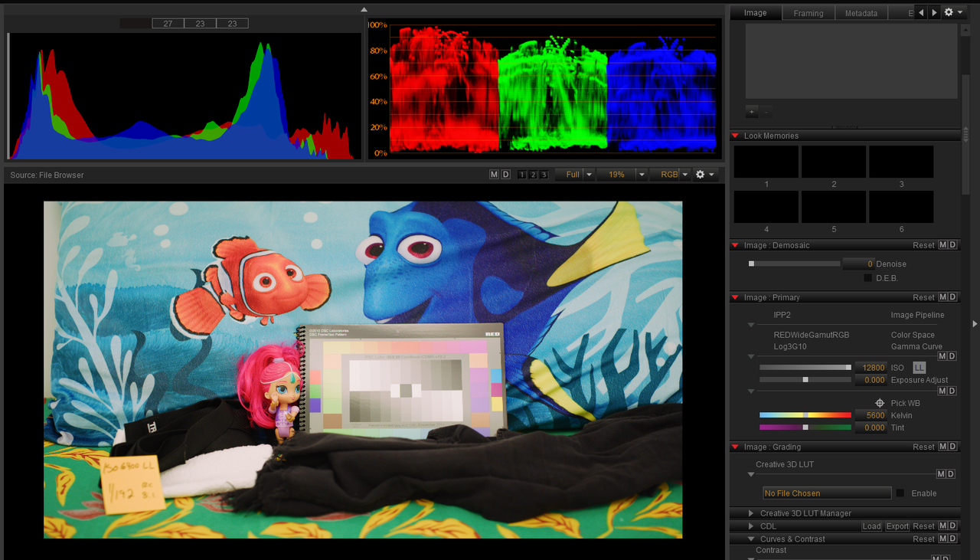Click the plus button under the preview box

pos(752,112)
